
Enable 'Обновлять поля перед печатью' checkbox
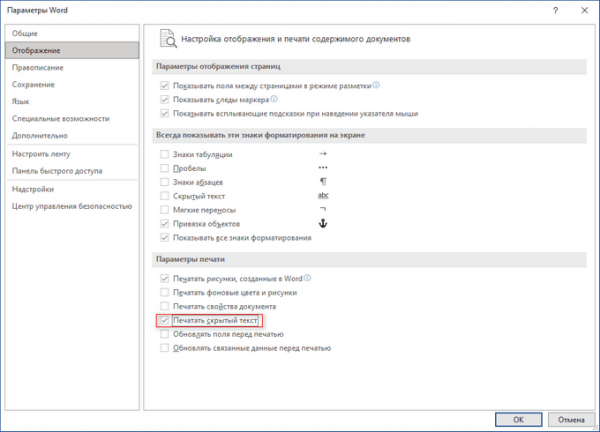coord(165,334)
